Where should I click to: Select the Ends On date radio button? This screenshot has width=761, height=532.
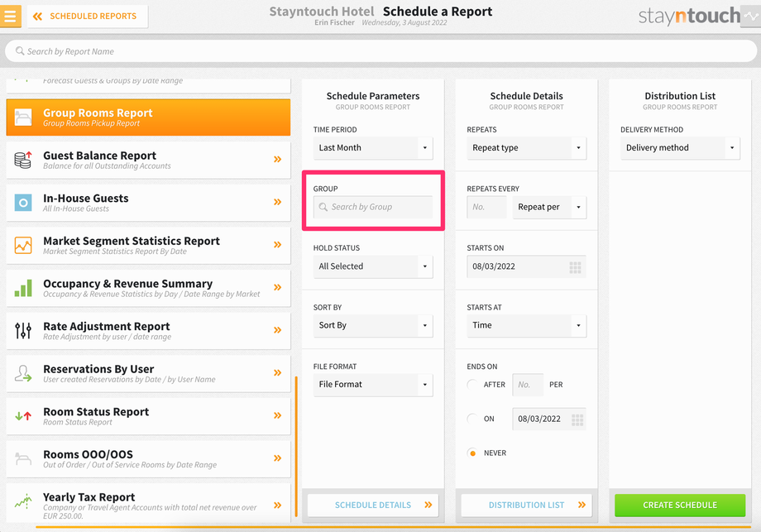pos(471,419)
